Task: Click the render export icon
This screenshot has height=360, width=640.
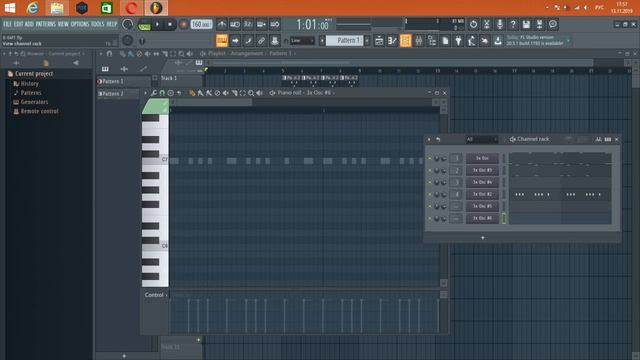Action: point(540,24)
